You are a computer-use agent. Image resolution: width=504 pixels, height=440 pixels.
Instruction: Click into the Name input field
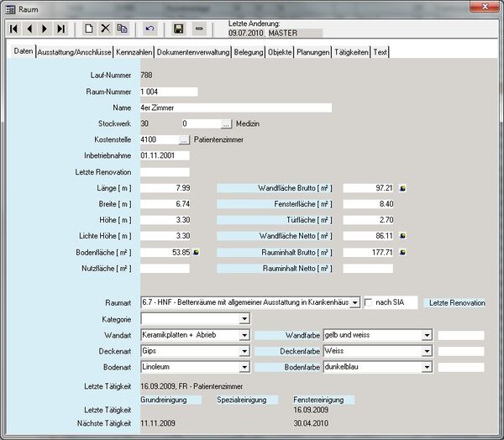[235, 107]
